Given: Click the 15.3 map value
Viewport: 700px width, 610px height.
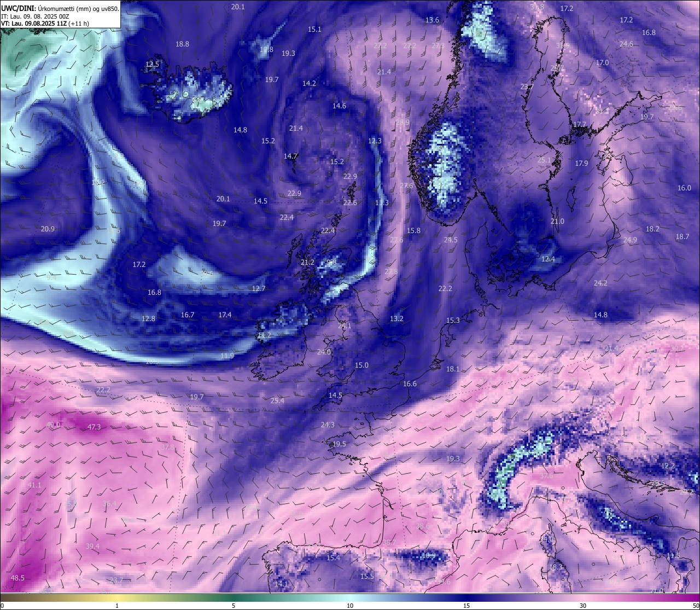Looking at the screenshot, I should pos(453,320).
